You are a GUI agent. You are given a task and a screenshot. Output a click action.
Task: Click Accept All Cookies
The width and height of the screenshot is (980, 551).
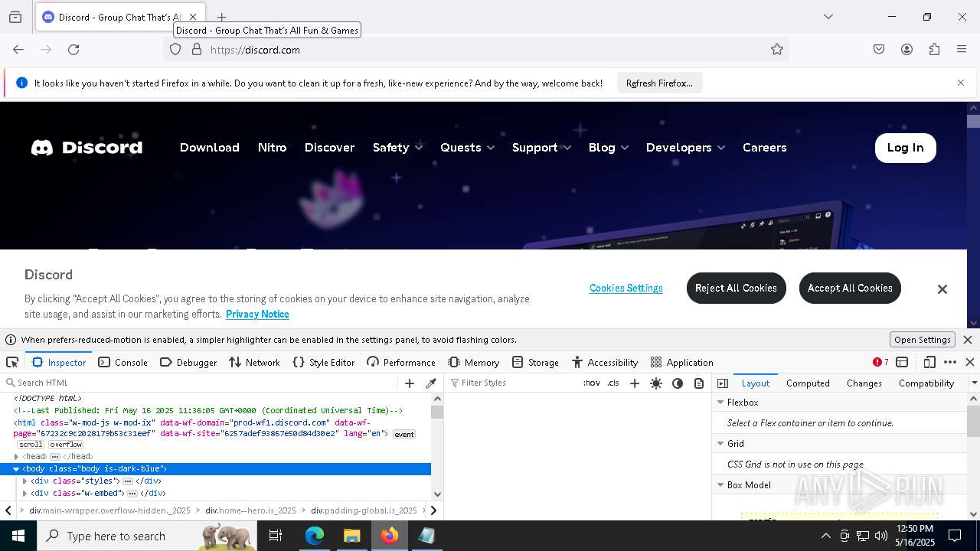point(850,288)
